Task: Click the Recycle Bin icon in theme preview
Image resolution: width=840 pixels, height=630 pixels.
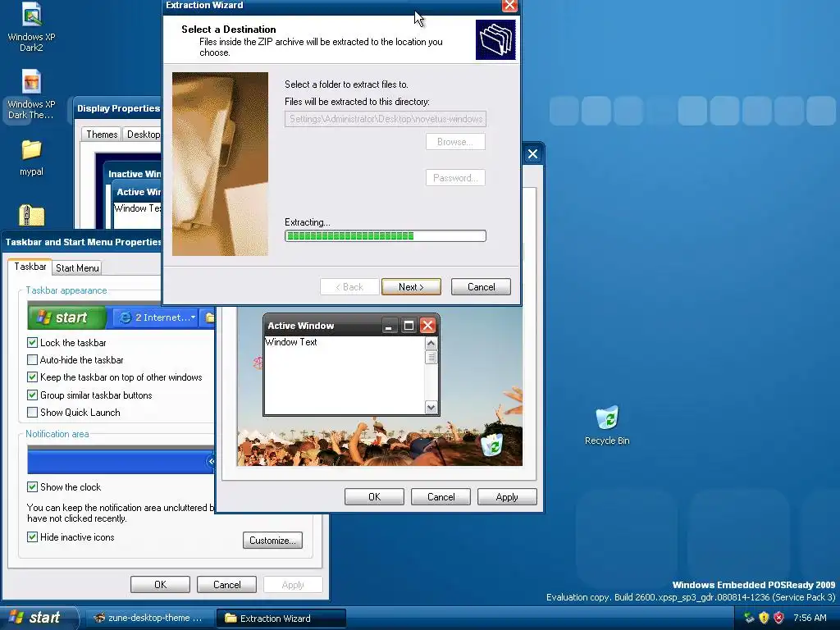Action: [491, 445]
